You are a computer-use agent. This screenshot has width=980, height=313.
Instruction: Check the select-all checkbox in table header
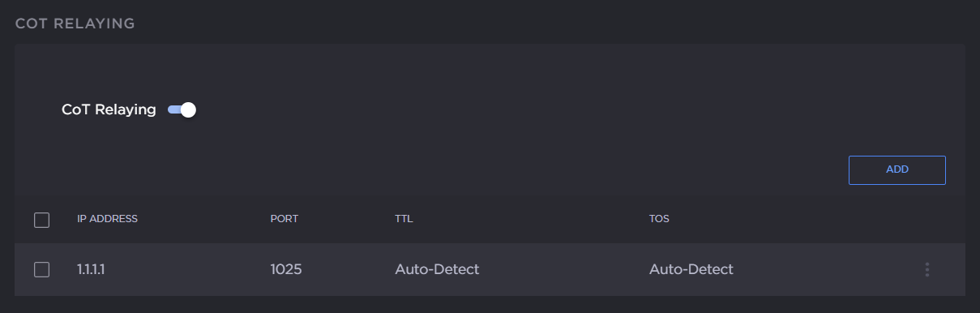tap(42, 220)
